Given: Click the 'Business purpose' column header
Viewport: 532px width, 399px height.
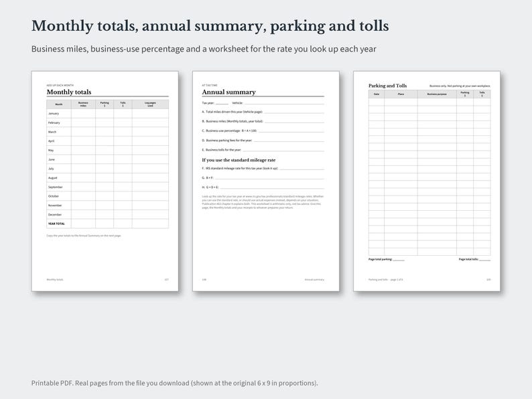Looking at the screenshot, I should 437,94.
